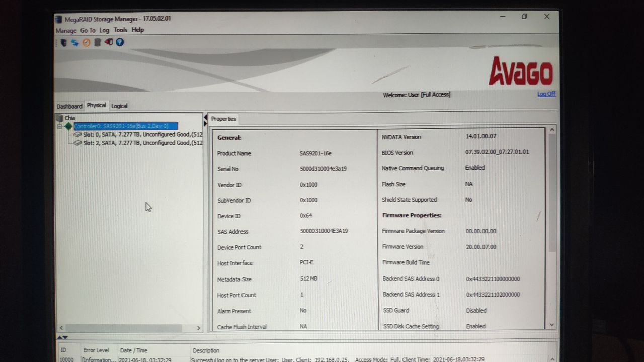
Task: Click the Log Off link
Action: click(x=546, y=94)
